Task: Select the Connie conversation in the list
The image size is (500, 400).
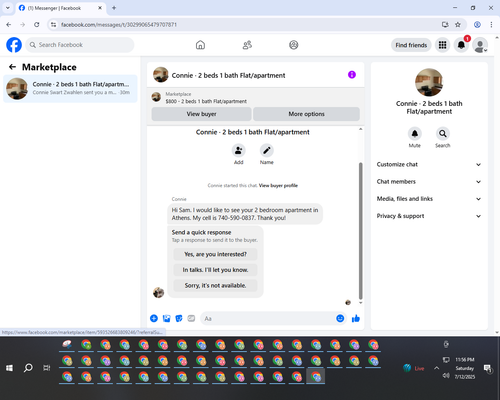Action: [x=70, y=88]
